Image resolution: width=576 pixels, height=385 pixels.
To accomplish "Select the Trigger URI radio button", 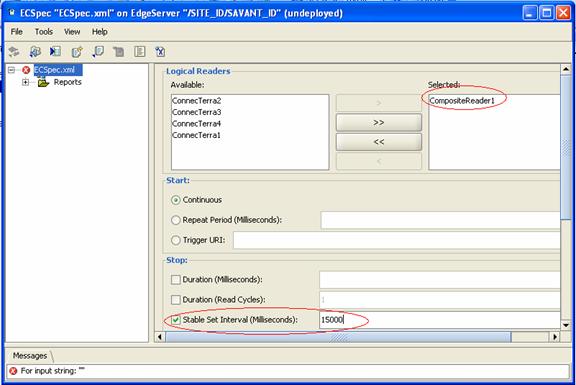I will 176,240.
